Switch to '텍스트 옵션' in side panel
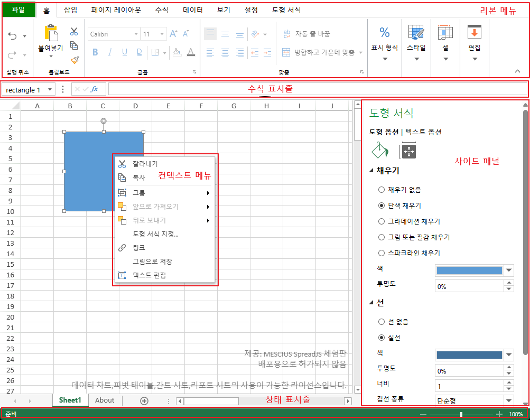This screenshot has width=530, height=420. tap(423, 132)
